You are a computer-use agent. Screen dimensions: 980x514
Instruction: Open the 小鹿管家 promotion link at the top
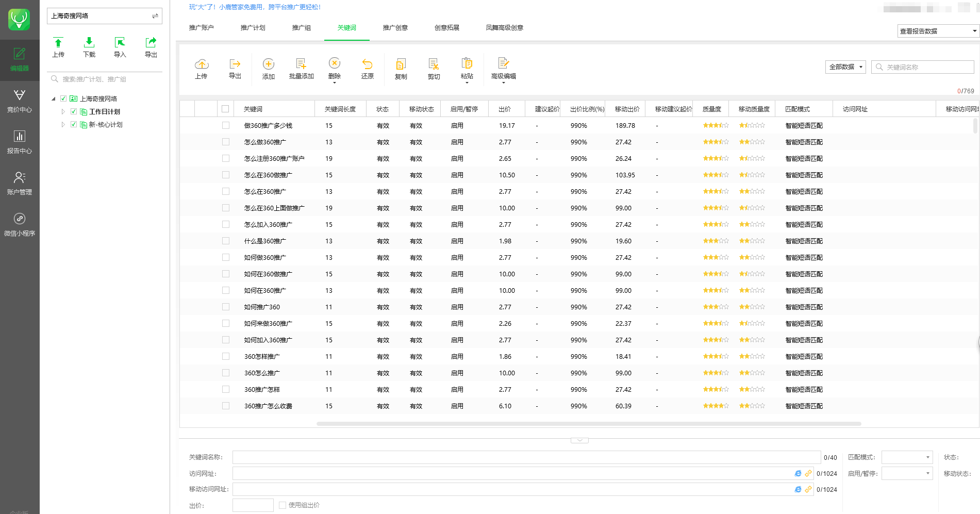click(x=255, y=7)
